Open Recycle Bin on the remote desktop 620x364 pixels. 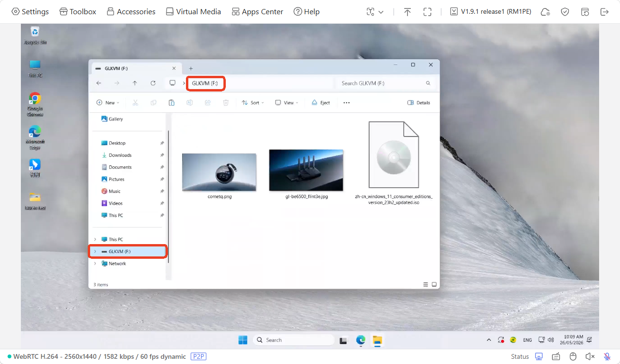35,35
